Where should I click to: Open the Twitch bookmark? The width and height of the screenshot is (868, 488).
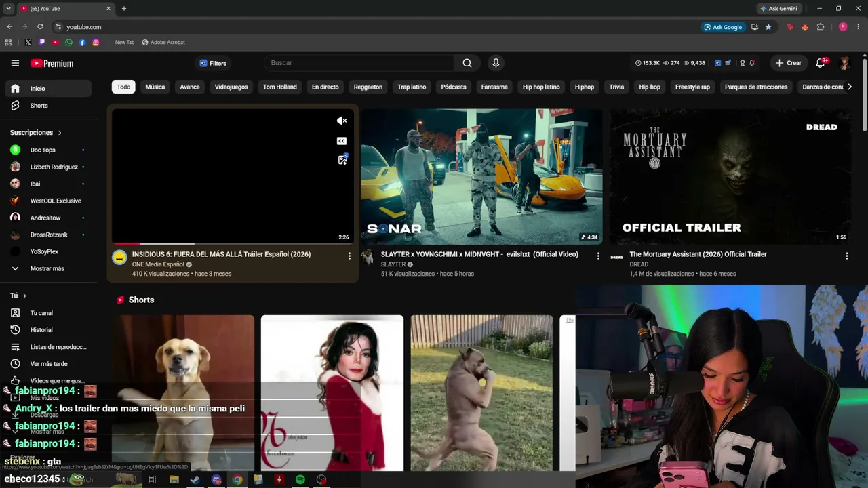(41, 42)
